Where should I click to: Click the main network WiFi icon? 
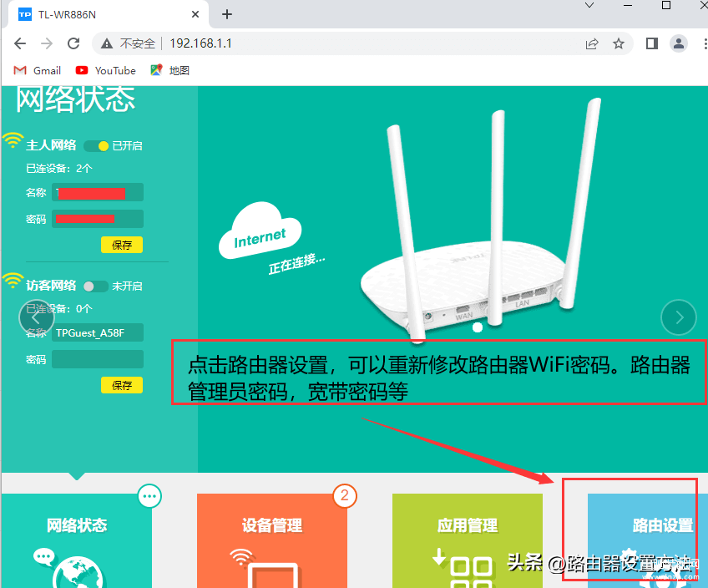click(13, 140)
